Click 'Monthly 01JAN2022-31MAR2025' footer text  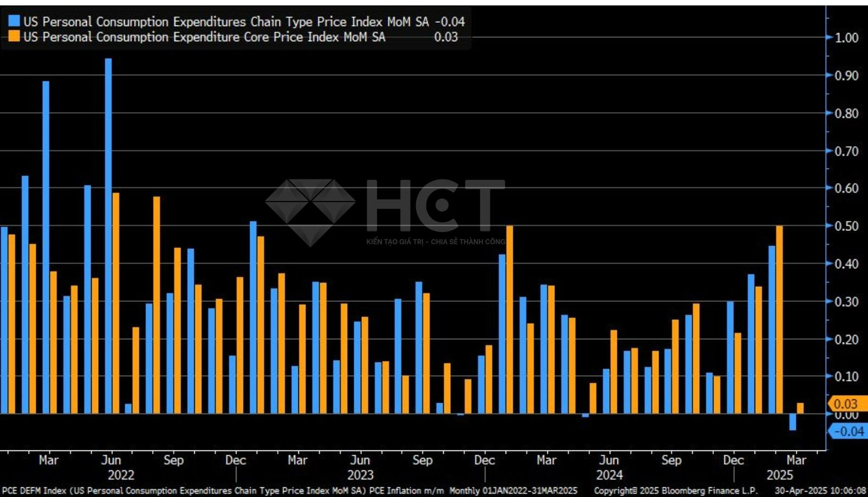513,490
